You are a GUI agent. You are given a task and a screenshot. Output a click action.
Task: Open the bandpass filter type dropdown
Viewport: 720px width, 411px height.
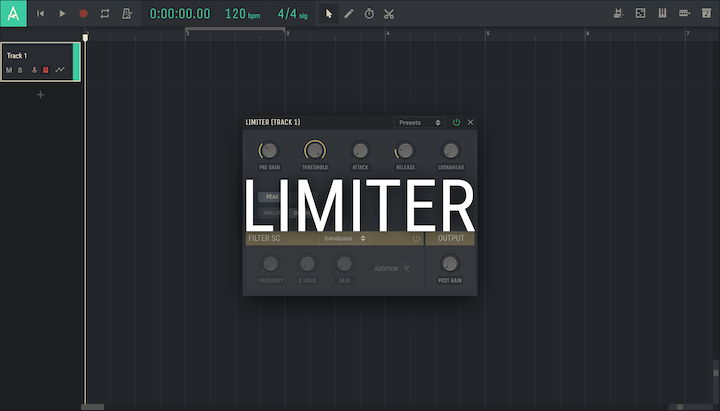coord(344,238)
